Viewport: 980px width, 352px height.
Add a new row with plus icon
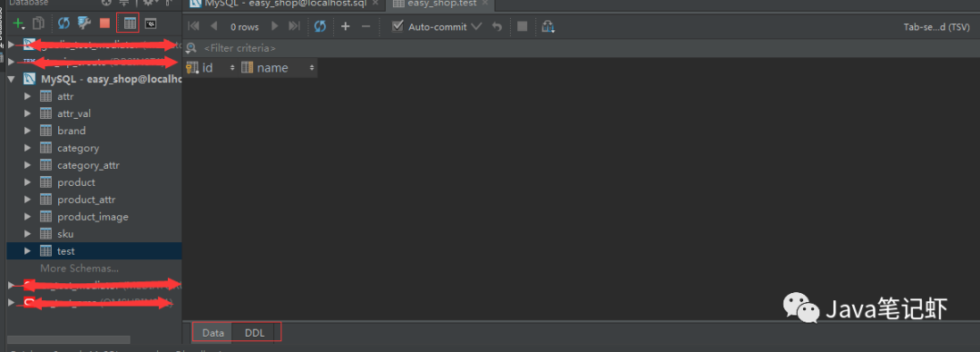pos(346,26)
